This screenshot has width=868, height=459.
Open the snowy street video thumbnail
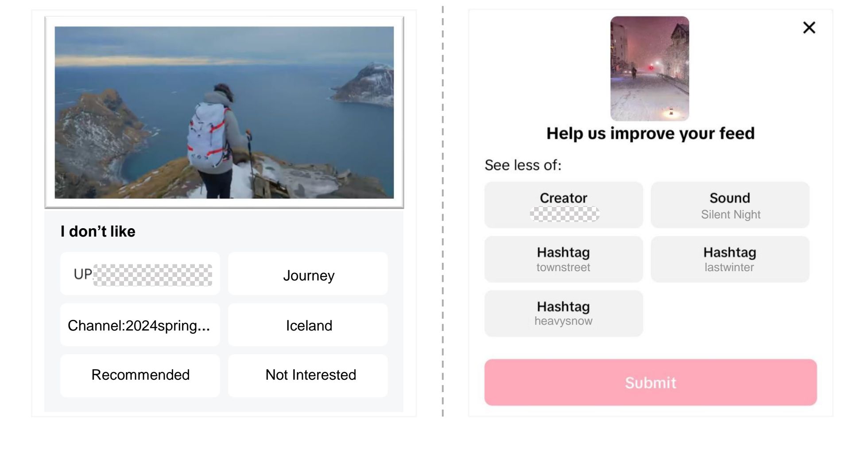(650, 69)
